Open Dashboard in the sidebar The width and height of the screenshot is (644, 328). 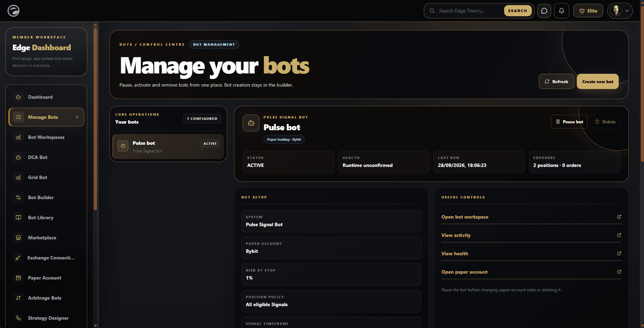click(46, 97)
